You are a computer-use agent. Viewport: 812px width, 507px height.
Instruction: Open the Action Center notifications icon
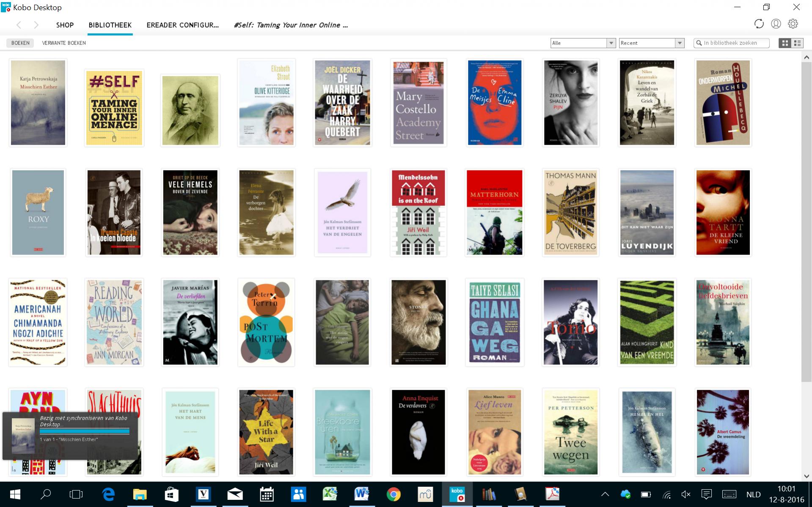[x=706, y=494]
